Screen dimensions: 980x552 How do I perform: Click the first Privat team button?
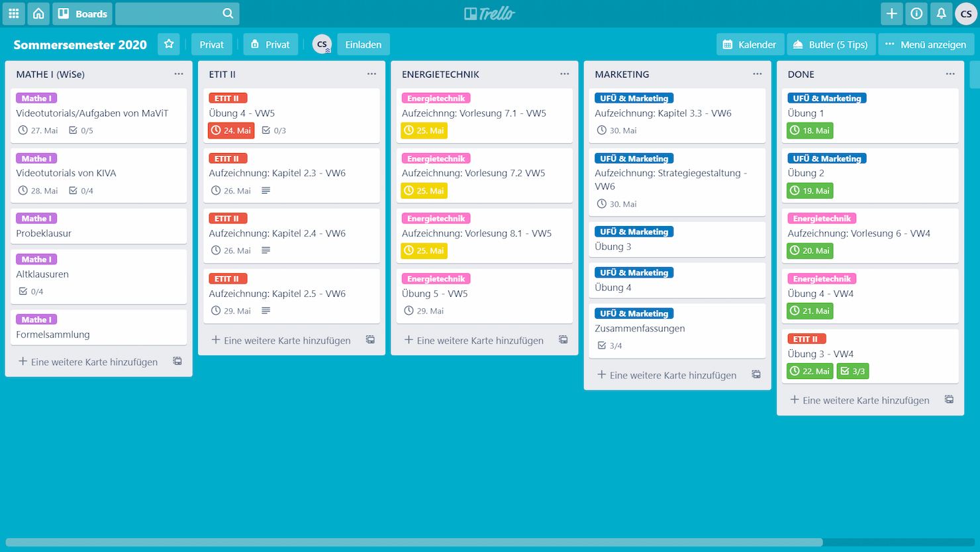click(x=212, y=44)
